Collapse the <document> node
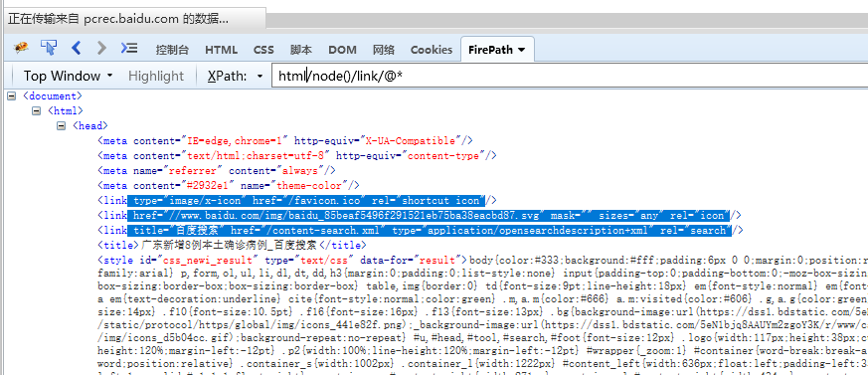Screen dimensions: 868x375 click(11, 96)
